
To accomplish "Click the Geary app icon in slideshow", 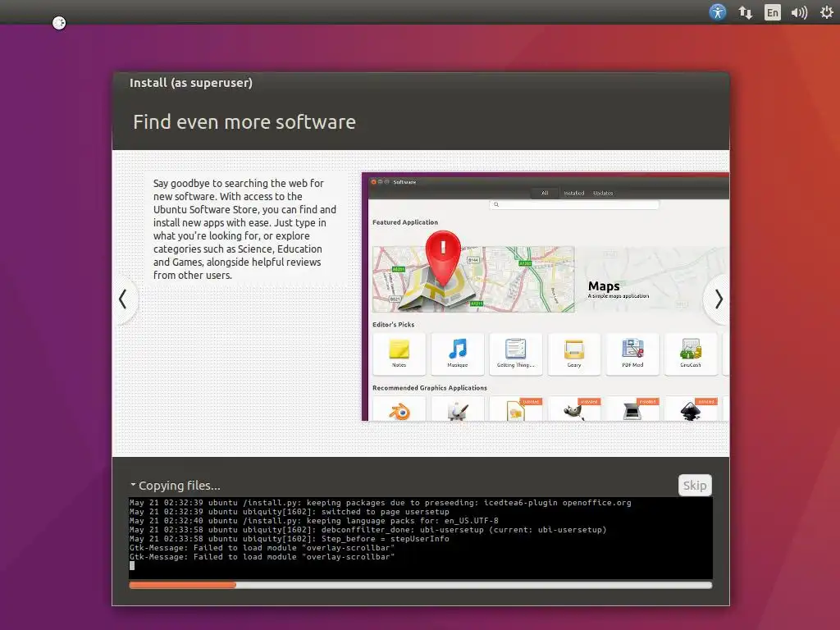I will pyautogui.click(x=573, y=349).
